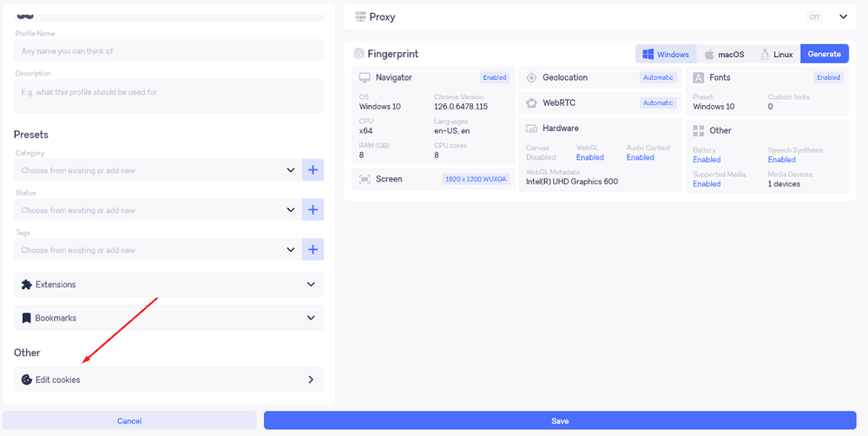The image size is (868, 436).
Task: Click the Hardware icon
Action: pyautogui.click(x=531, y=129)
